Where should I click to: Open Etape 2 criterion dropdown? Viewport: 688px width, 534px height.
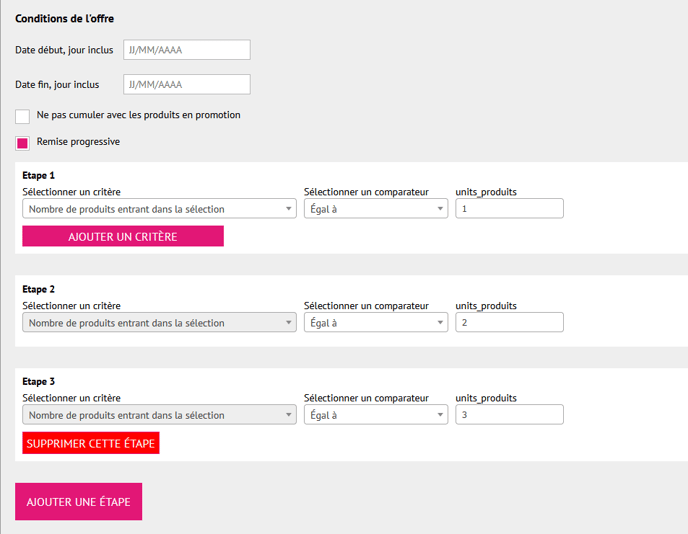(159, 323)
